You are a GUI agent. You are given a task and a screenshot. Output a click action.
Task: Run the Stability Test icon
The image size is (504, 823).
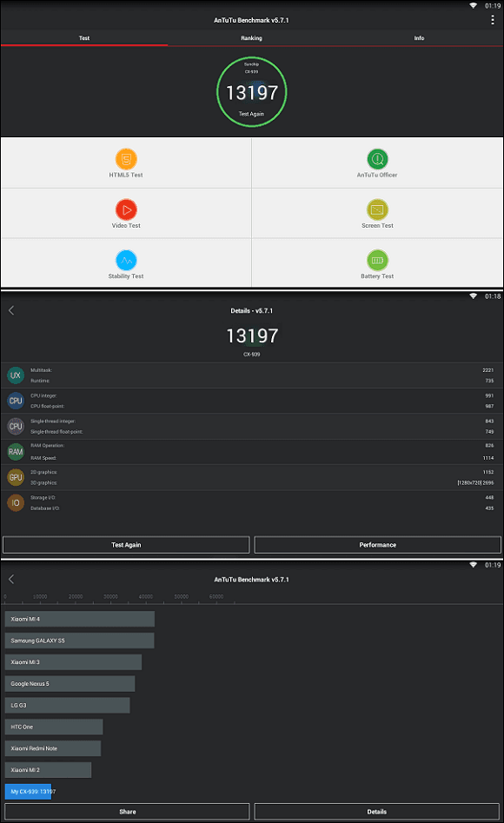tap(126, 260)
